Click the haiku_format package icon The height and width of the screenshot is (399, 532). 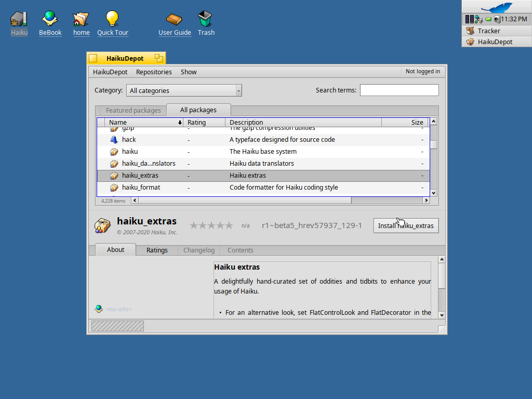pos(114,187)
